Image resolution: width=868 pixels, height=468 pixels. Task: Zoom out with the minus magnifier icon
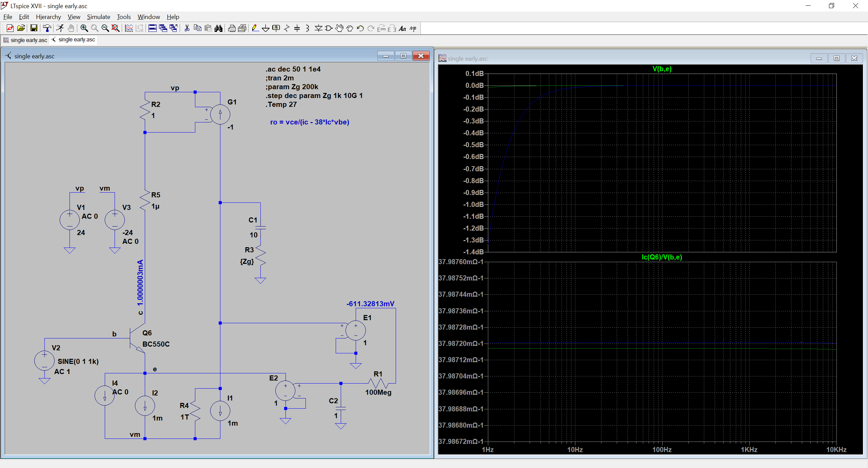(105, 28)
